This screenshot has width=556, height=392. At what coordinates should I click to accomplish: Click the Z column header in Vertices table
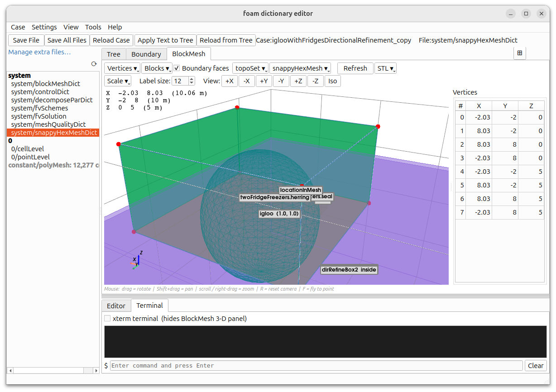point(531,106)
